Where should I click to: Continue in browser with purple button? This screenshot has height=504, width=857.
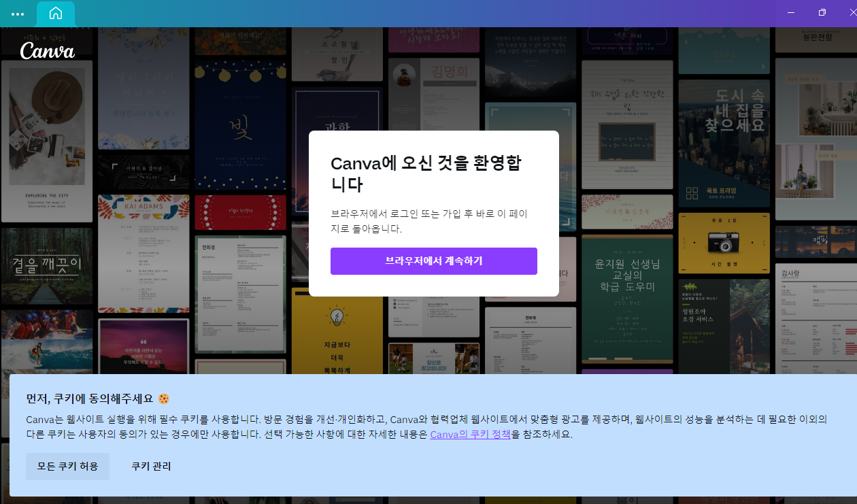(434, 261)
